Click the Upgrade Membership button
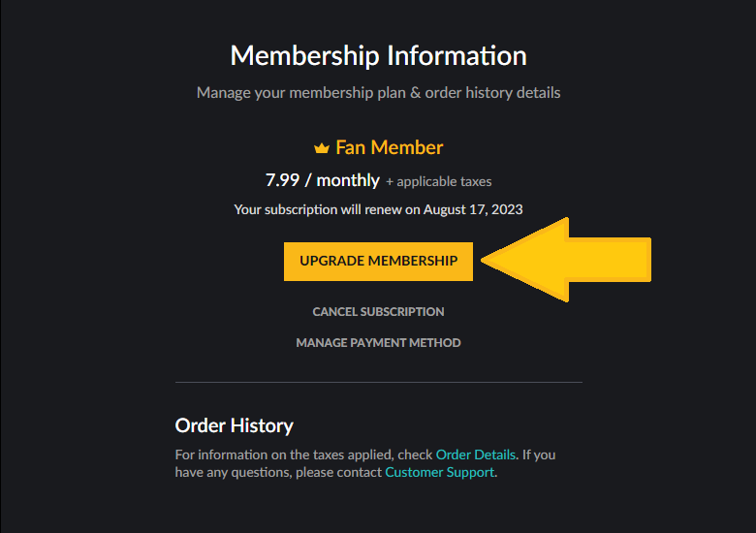Screen dimensions: 756x533 (378, 262)
